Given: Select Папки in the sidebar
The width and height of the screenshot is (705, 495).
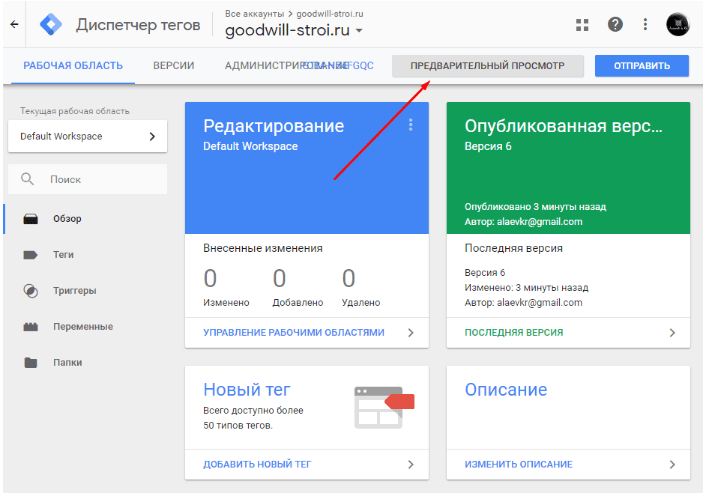Looking at the screenshot, I should (x=67, y=362).
